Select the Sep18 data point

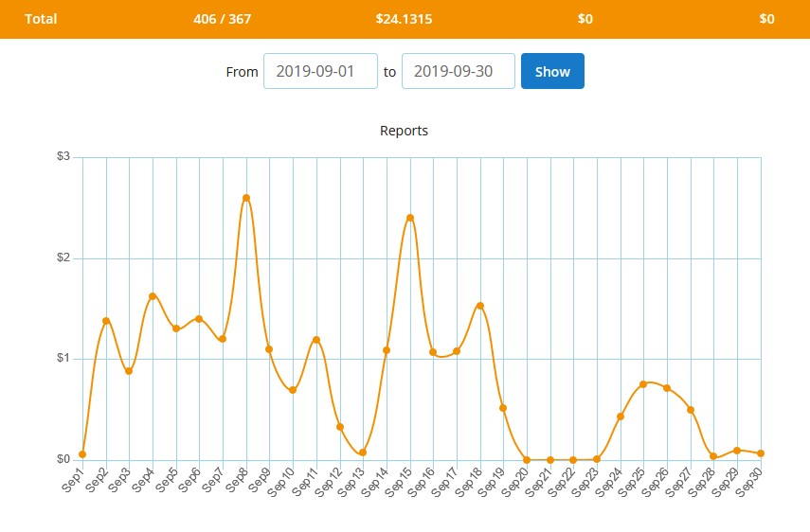pos(480,306)
